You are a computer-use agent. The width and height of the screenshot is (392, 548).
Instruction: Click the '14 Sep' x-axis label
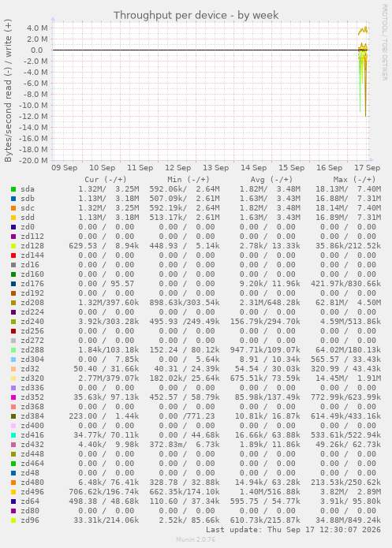tap(253, 168)
